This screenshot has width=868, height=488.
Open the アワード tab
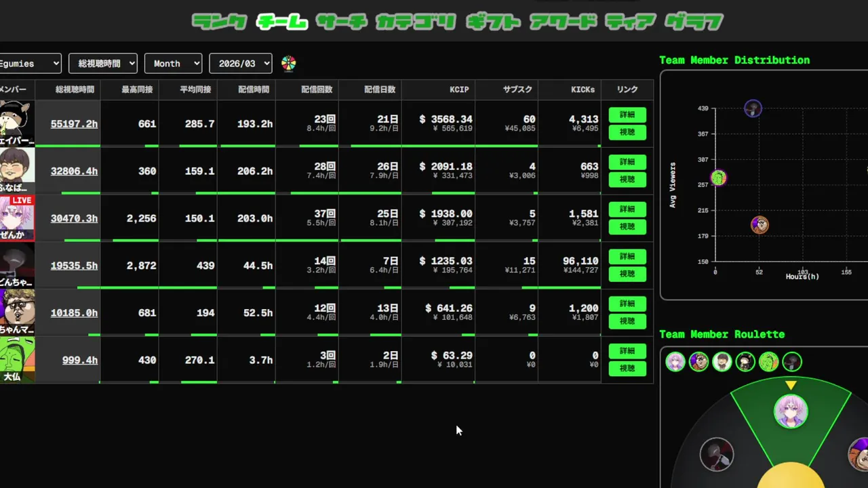click(x=563, y=22)
